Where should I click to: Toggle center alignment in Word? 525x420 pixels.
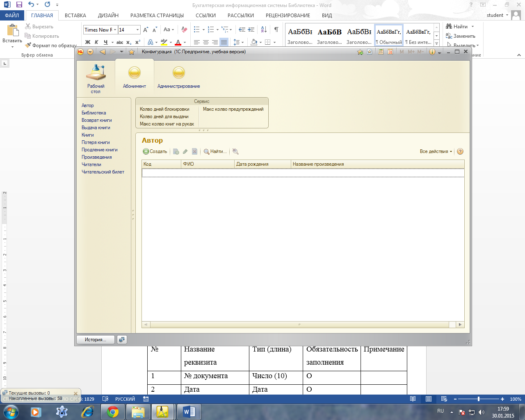206,42
